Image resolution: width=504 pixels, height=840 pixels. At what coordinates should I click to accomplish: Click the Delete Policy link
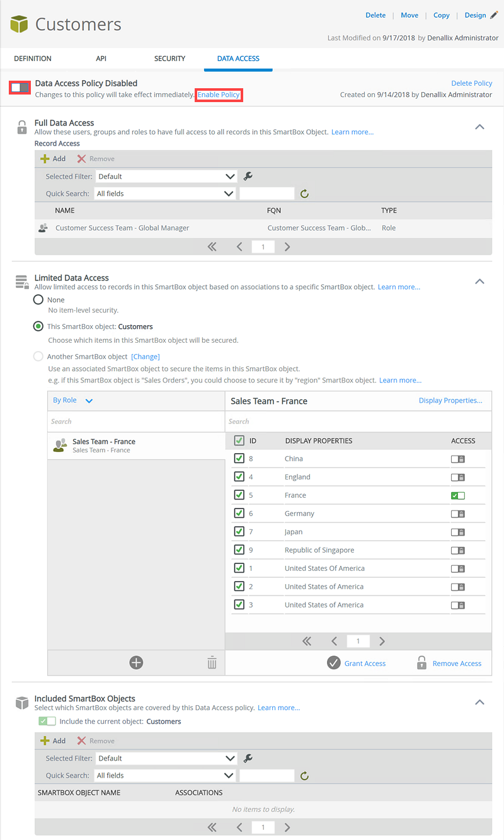tap(471, 83)
